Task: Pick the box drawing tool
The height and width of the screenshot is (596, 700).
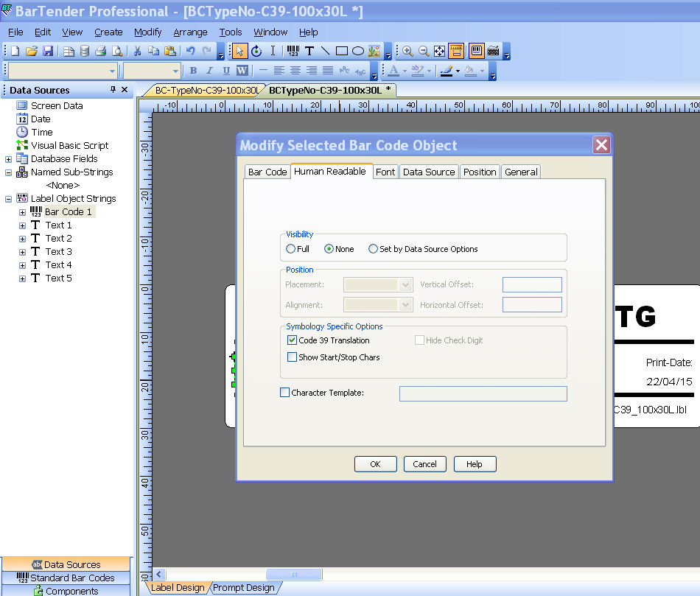Action: 342,51
